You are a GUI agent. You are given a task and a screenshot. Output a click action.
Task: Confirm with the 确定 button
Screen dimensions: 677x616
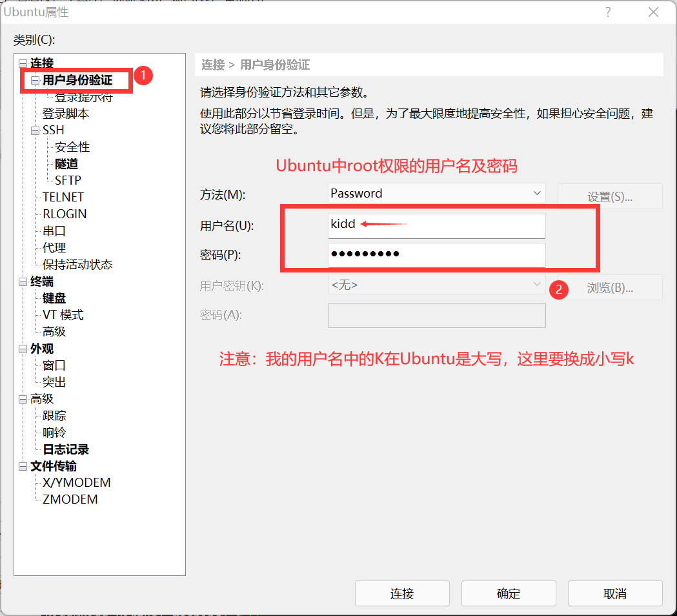pos(508,593)
